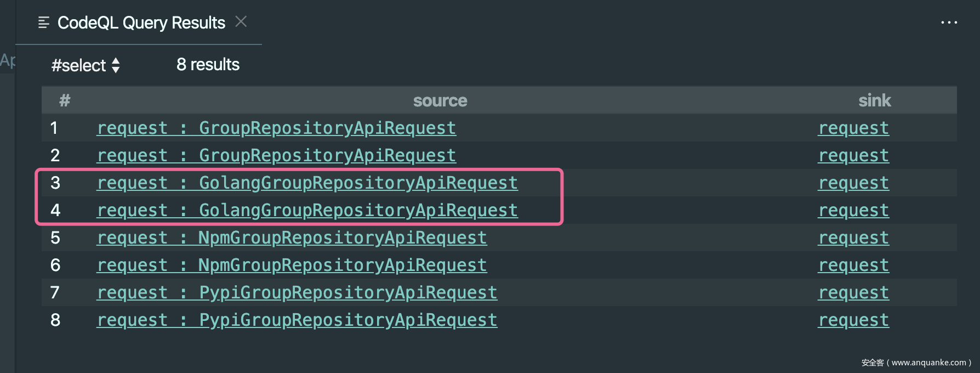Open the #select result set dropdown
Viewport: 980px width, 373px height.
(86, 65)
